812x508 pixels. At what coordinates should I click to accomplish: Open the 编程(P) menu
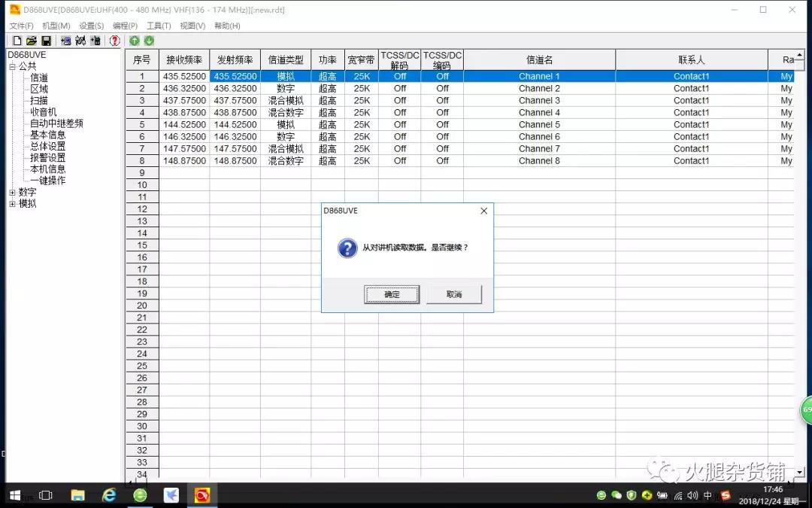(125, 26)
